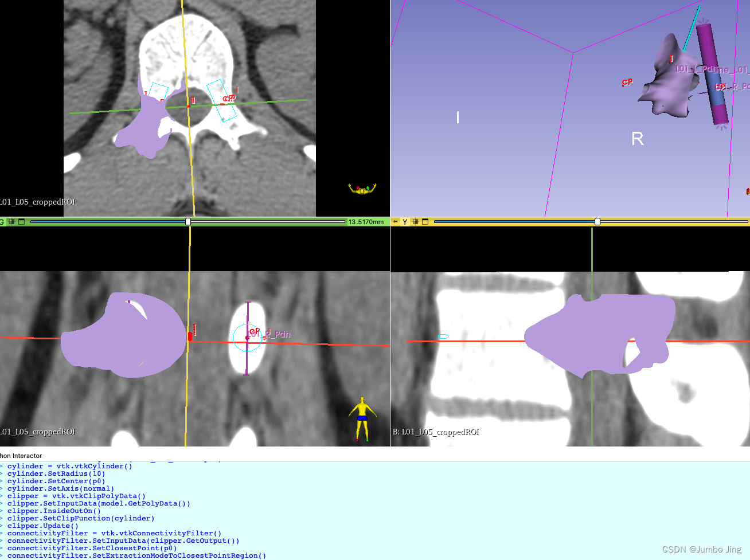Click 'connectivityFilter = vtk.vtkConnectivityFilter()' console line
The height and width of the screenshot is (560, 750).
pos(115,533)
